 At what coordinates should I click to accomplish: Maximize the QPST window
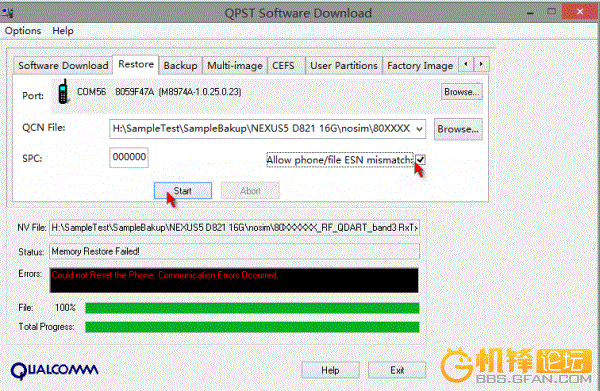[551, 12]
